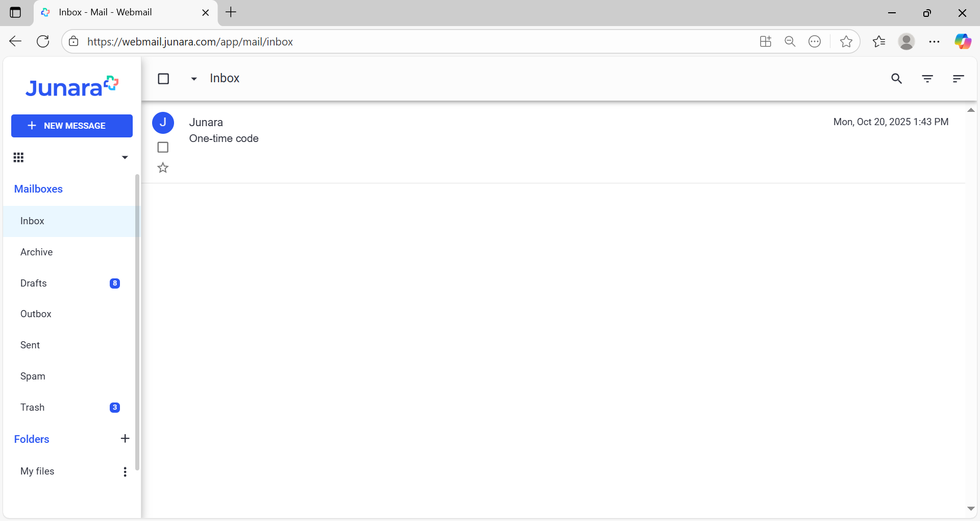Open the Outbox mailbox

[x=69, y=314]
